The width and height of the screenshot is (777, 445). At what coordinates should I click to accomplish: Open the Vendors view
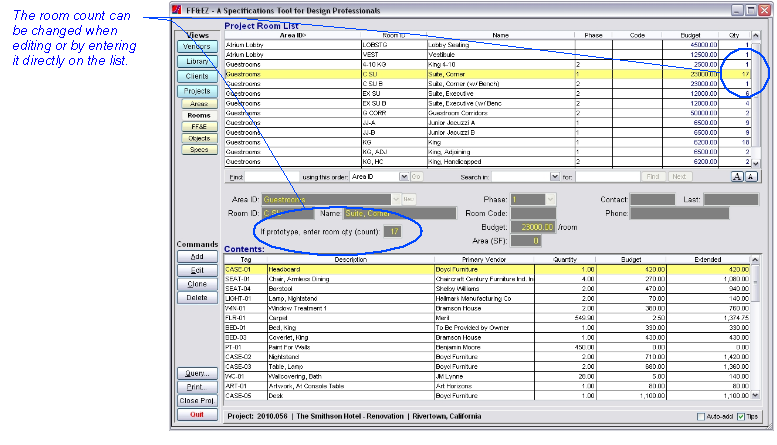[x=197, y=47]
